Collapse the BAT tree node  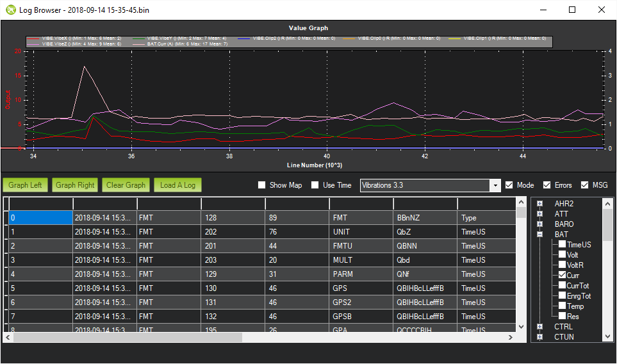click(540, 234)
